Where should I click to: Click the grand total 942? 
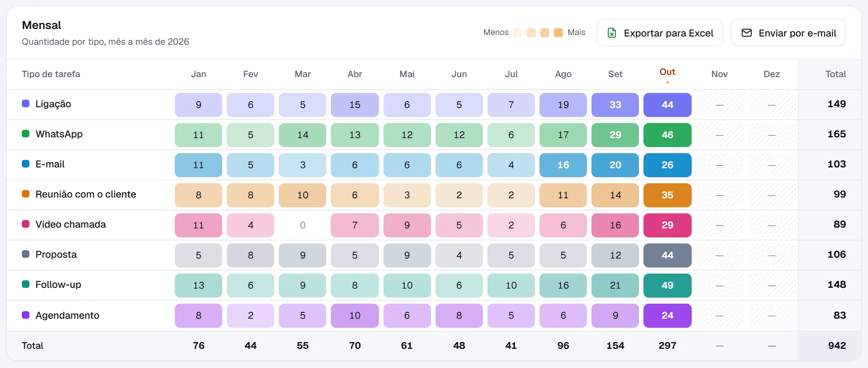837,345
